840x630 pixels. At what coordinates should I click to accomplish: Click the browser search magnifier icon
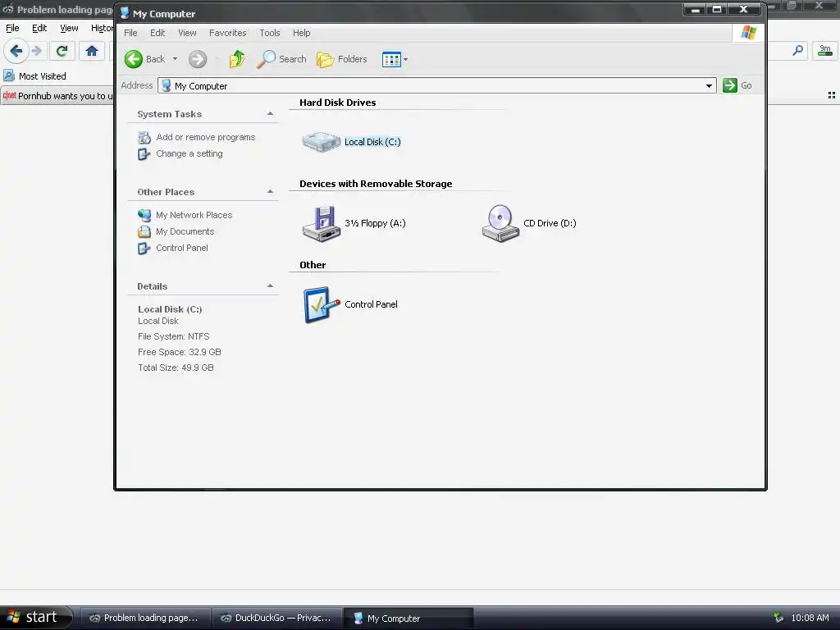pos(797,51)
